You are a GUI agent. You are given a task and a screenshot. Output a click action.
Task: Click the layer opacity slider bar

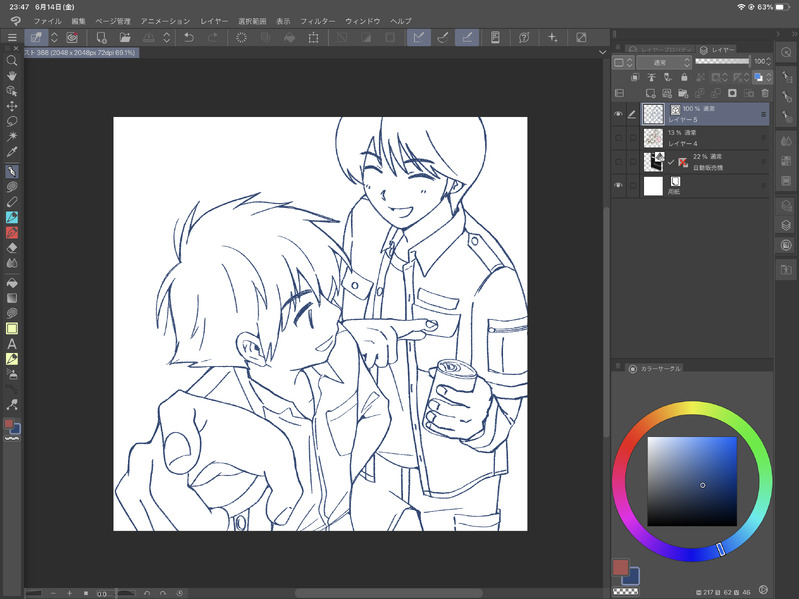pyautogui.click(x=723, y=62)
